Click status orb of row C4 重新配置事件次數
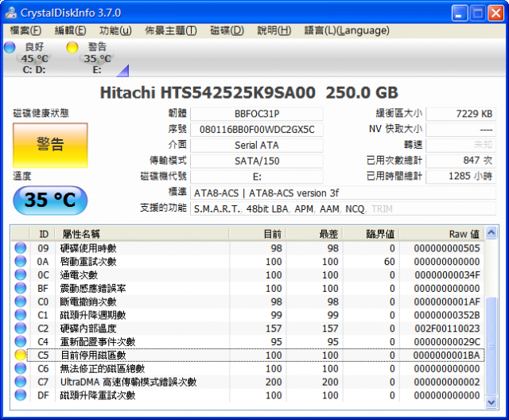Image resolution: width=509 pixels, height=420 pixels. point(21,341)
